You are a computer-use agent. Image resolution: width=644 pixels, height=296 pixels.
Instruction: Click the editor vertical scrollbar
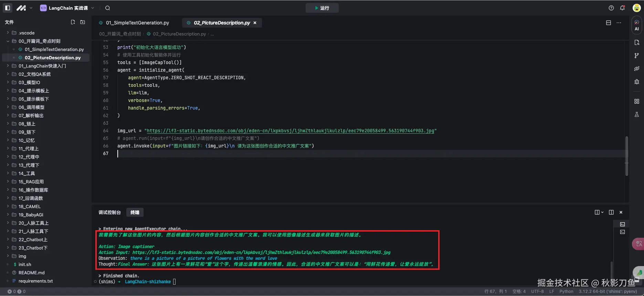(626, 156)
